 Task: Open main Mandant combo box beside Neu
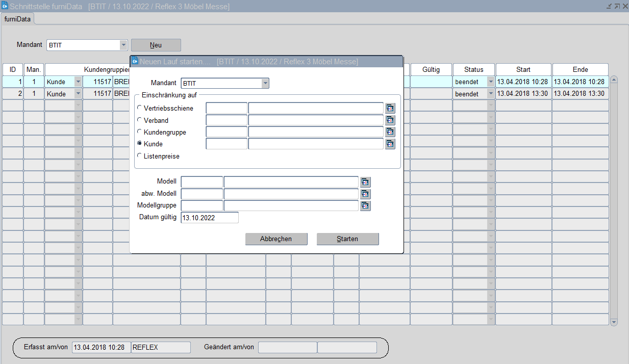coord(123,45)
